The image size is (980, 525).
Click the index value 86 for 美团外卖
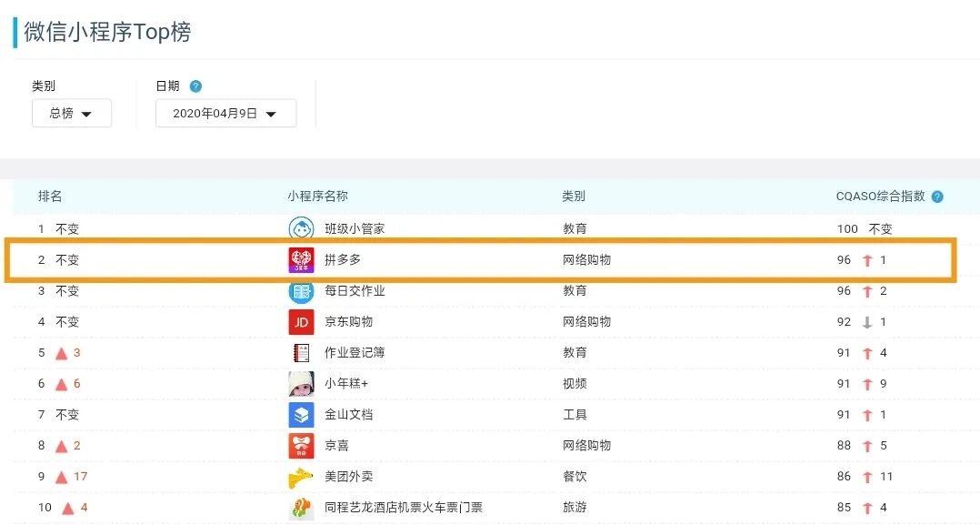845,477
